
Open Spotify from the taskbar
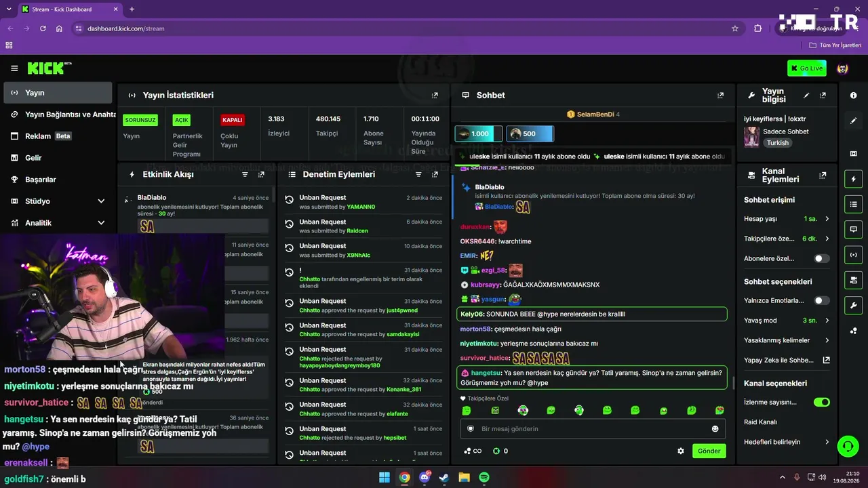484,477
